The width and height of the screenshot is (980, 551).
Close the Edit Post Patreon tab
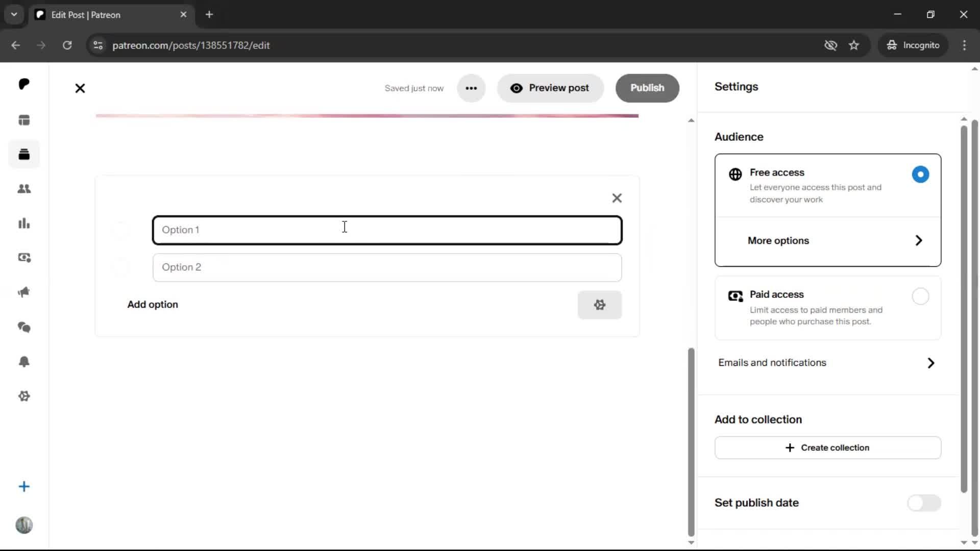(183, 15)
